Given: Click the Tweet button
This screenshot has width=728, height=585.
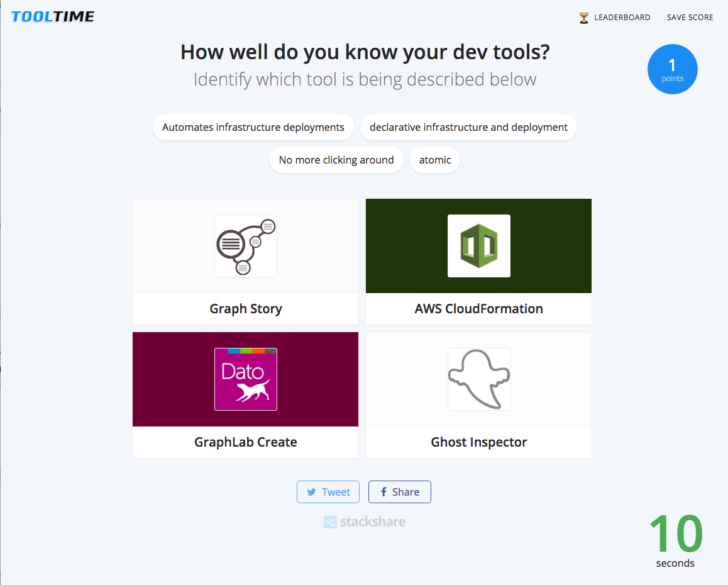Looking at the screenshot, I should point(328,492).
